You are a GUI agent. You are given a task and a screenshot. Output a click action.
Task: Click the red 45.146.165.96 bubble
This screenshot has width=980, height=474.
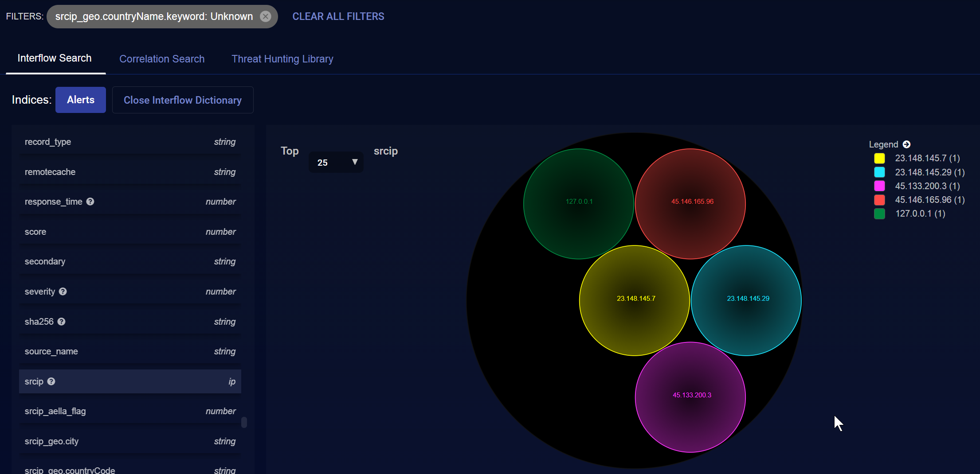coord(690,204)
